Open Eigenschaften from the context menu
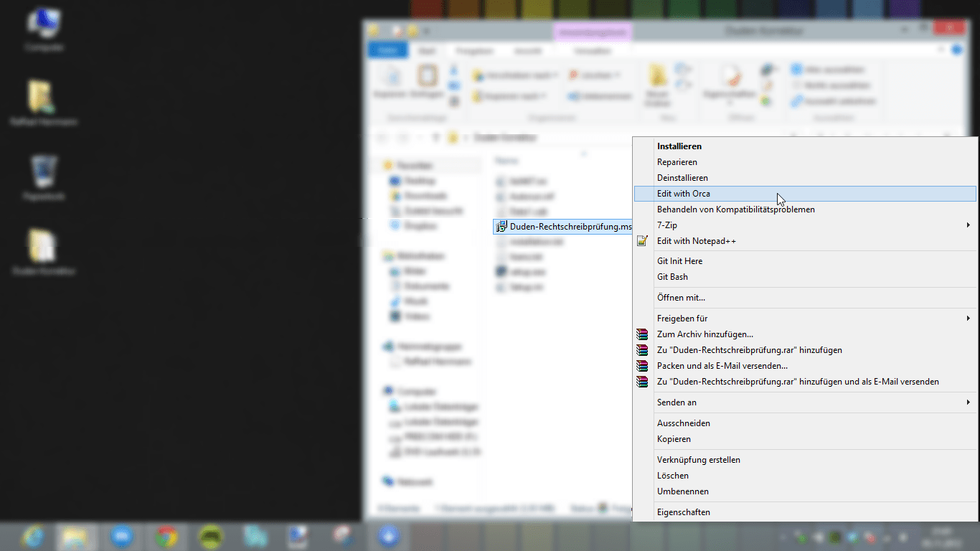Image resolution: width=980 pixels, height=551 pixels. [804, 512]
